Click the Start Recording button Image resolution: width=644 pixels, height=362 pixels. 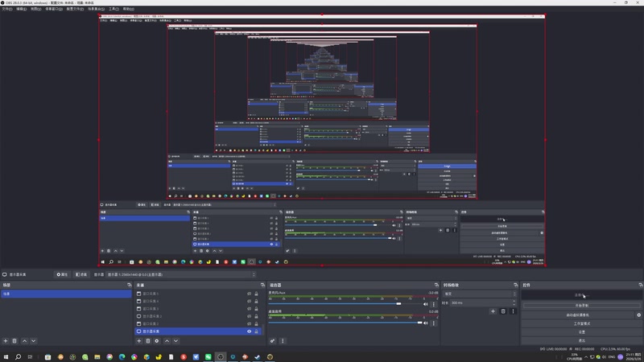pos(581,306)
